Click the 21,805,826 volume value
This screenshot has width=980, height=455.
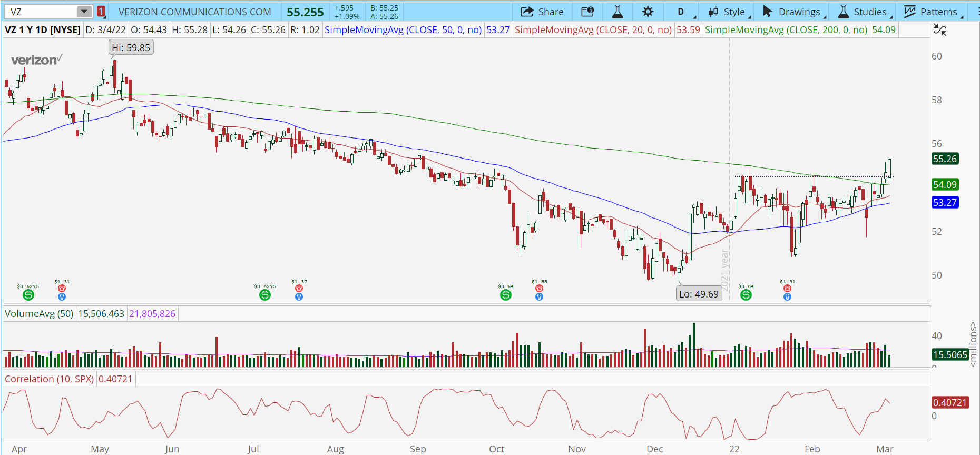pyautogui.click(x=152, y=314)
